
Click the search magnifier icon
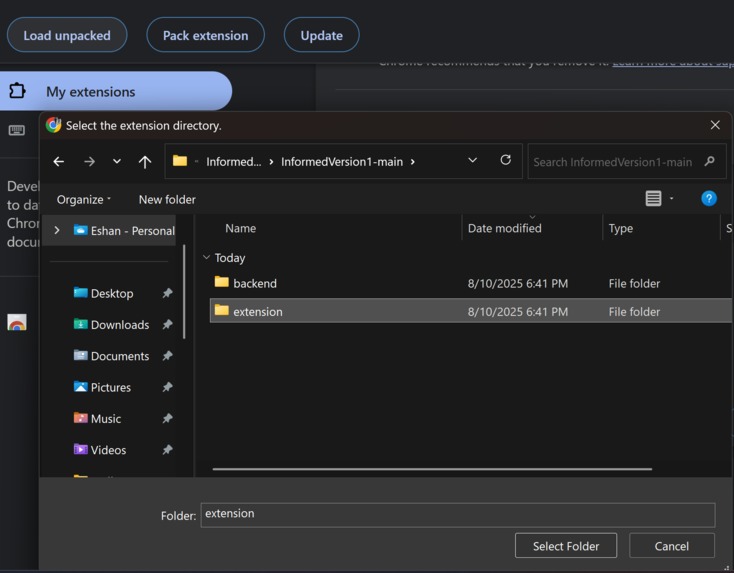[709, 162]
